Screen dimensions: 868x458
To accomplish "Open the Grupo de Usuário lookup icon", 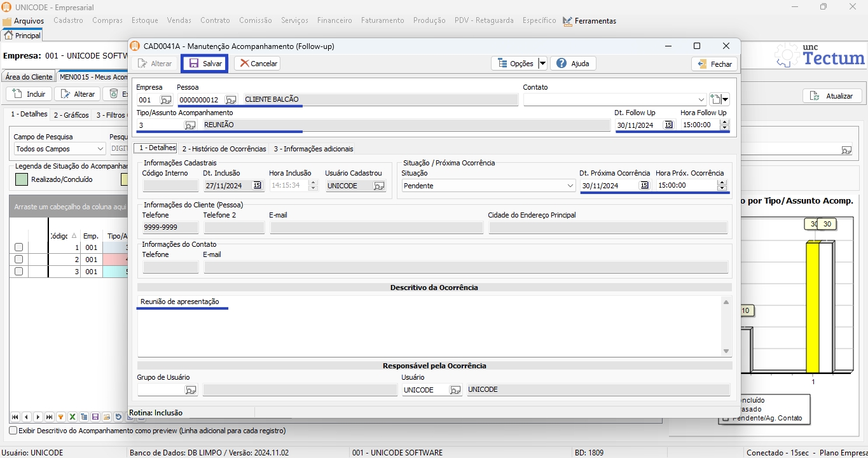I will 190,390.
